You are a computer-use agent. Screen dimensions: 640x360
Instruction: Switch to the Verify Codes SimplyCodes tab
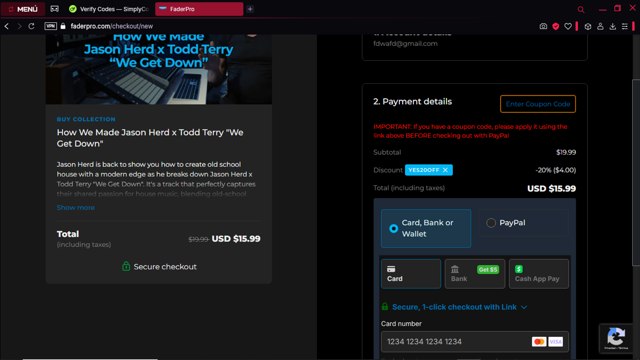pos(109,9)
